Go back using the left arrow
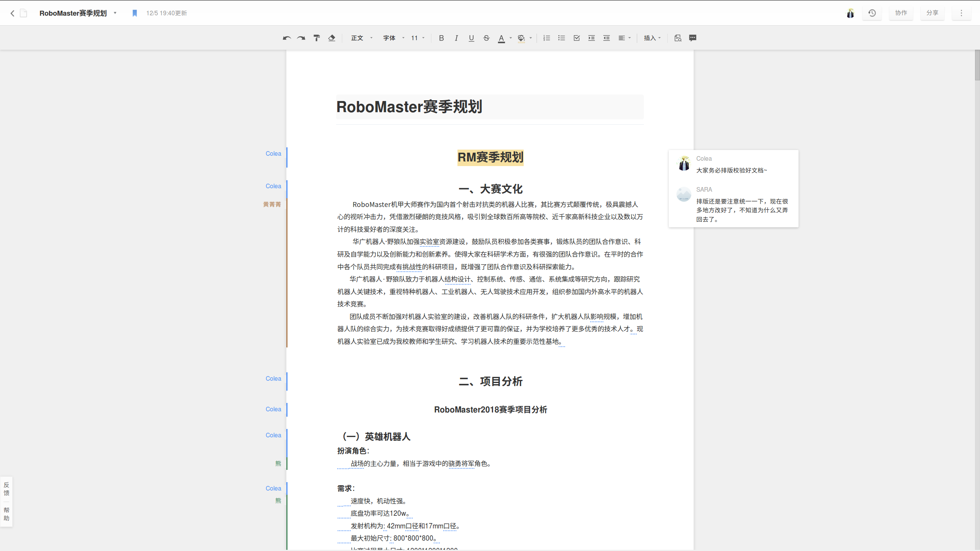Image resolution: width=980 pixels, height=551 pixels. tap(12, 13)
